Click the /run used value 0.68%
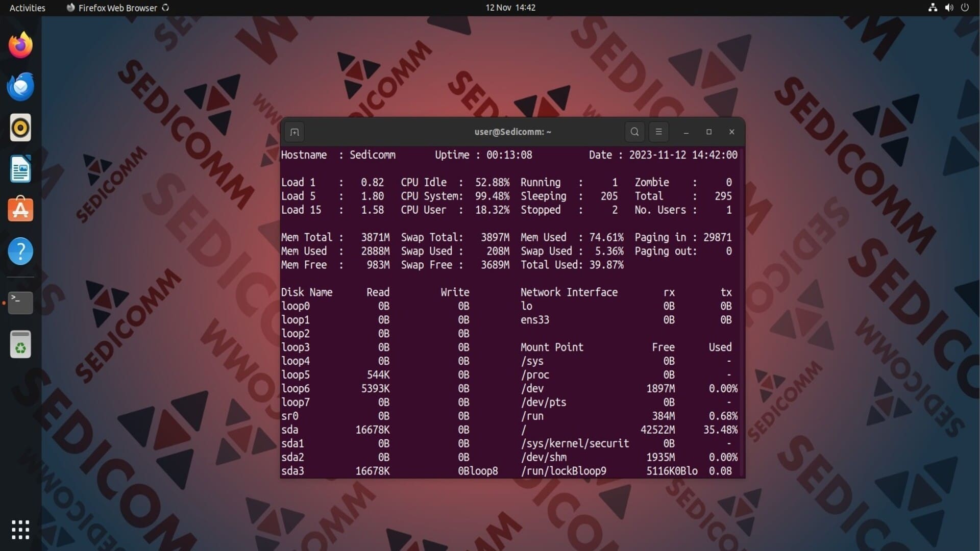The height and width of the screenshot is (551, 980). point(723,416)
